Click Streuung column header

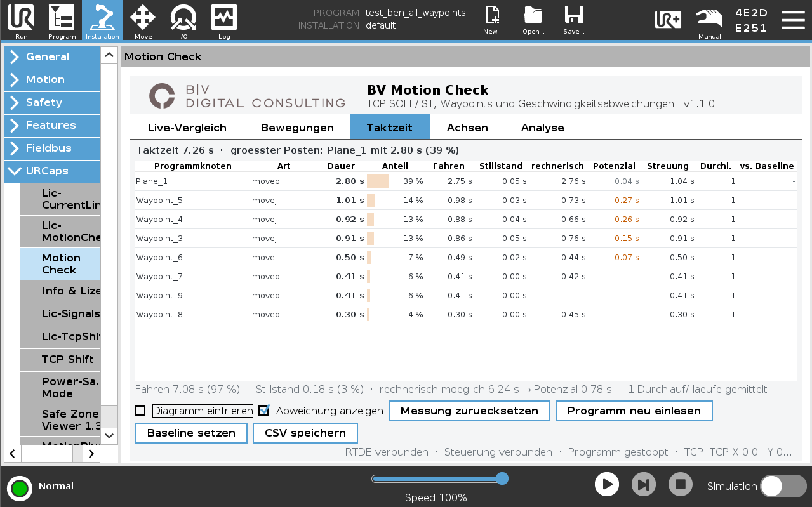tap(668, 166)
